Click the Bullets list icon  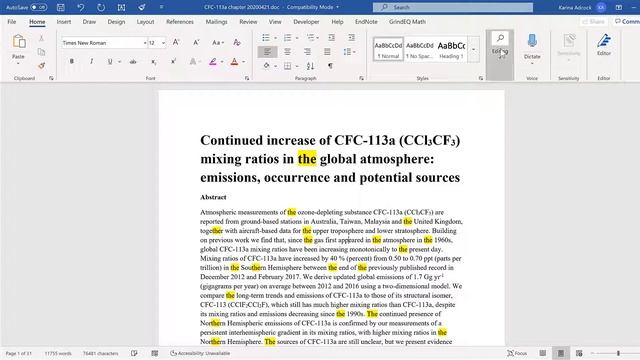[266, 38]
